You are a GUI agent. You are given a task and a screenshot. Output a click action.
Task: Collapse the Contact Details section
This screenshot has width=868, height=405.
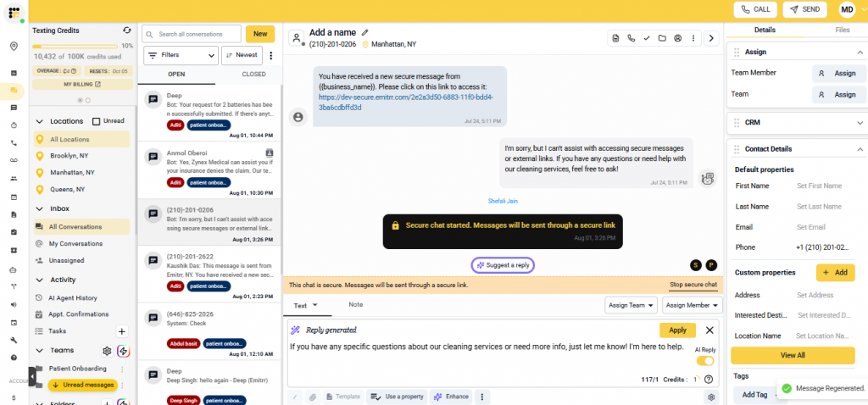coord(860,149)
